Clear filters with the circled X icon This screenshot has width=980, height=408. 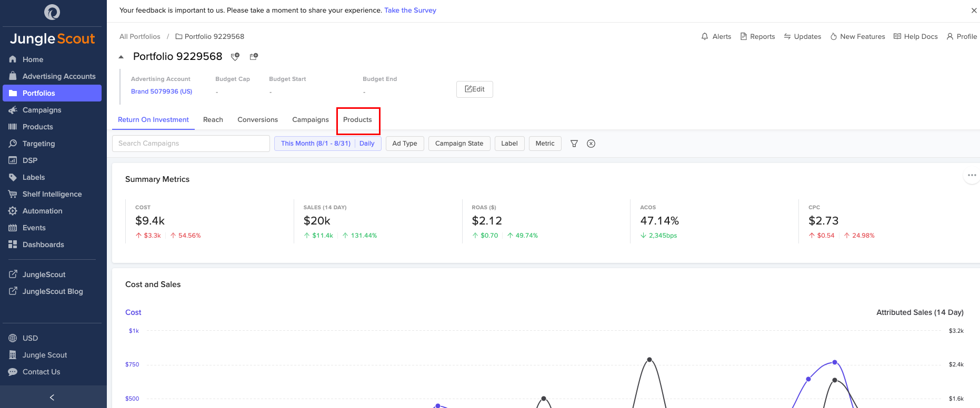pos(591,144)
